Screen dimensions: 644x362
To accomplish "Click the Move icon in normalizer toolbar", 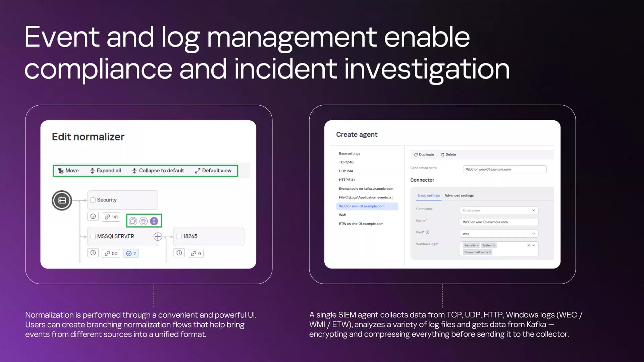I will click(61, 171).
